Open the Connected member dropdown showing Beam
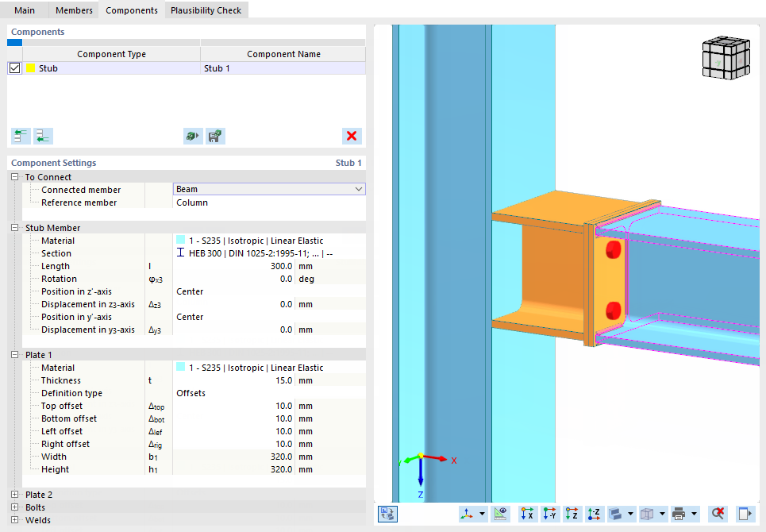 point(359,189)
